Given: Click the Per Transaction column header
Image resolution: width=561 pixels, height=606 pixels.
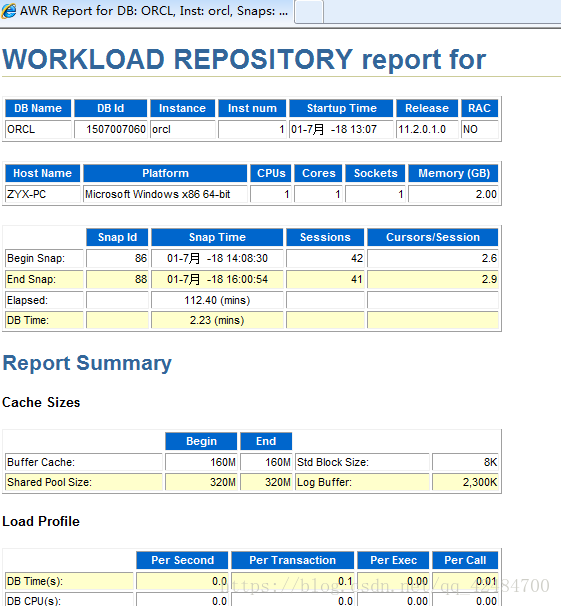Looking at the screenshot, I should point(292,560).
